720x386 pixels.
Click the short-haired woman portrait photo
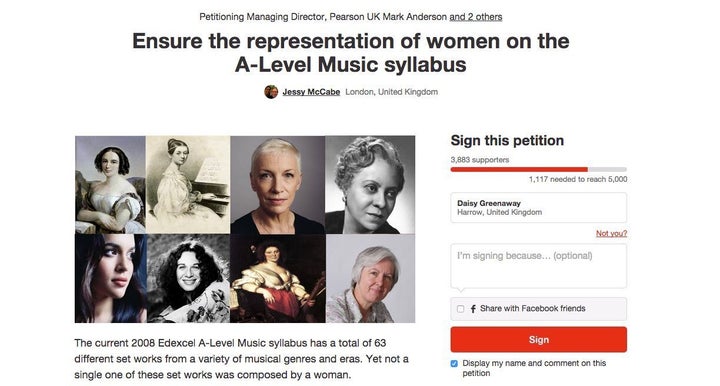point(278,185)
